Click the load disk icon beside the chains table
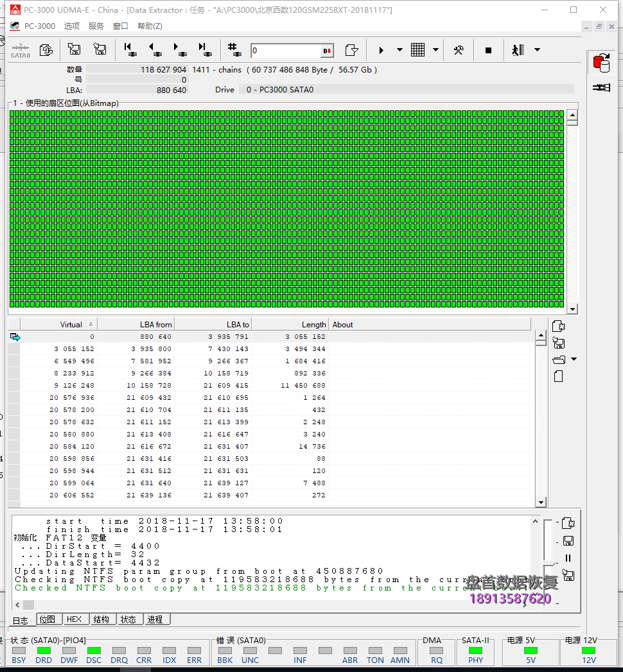623x672 pixels. tap(559, 343)
